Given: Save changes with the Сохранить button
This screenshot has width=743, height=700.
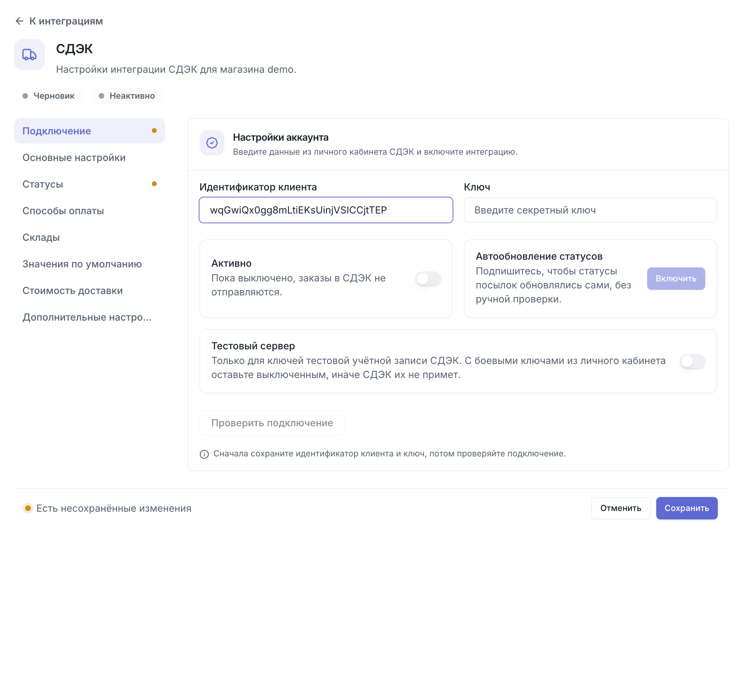Looking at the screenshot, I should [x=687, y=508].
